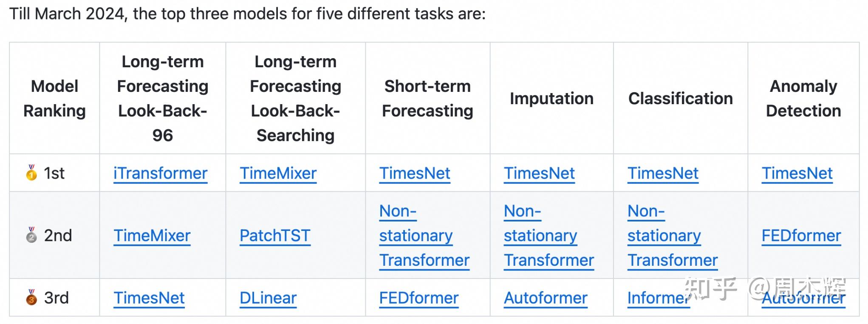
Task: Click Non-stationary Transformer link under Imputation
Action: (x=540, y=236)
